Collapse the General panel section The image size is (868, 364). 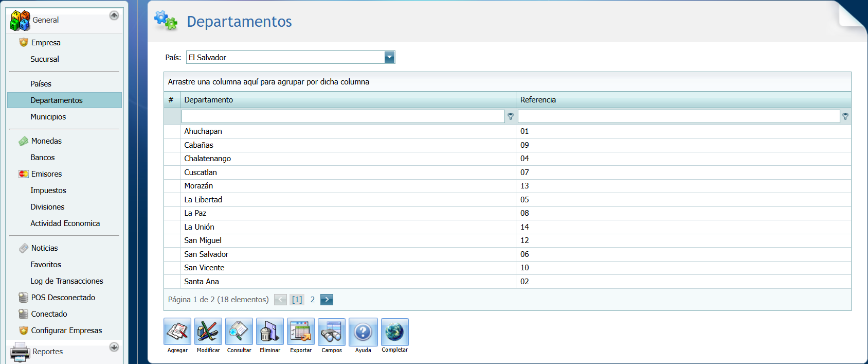[114, 15]
